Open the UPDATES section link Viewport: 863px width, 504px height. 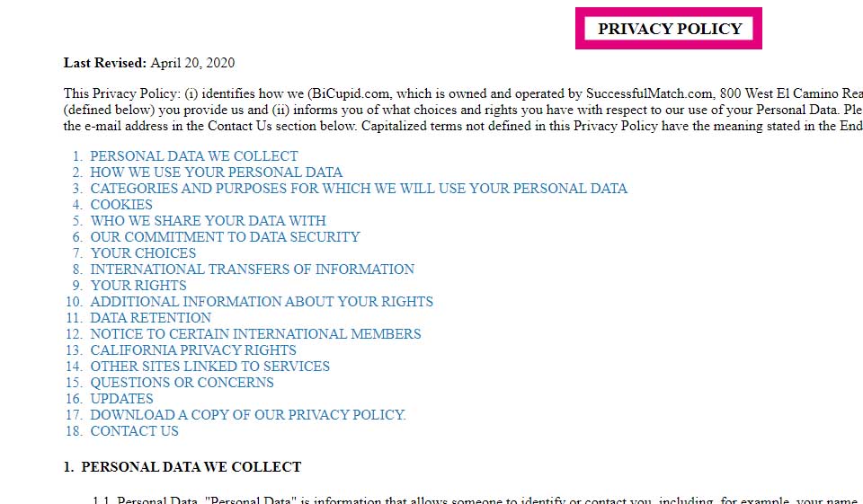pyautogui.click(x=121, y=399)
